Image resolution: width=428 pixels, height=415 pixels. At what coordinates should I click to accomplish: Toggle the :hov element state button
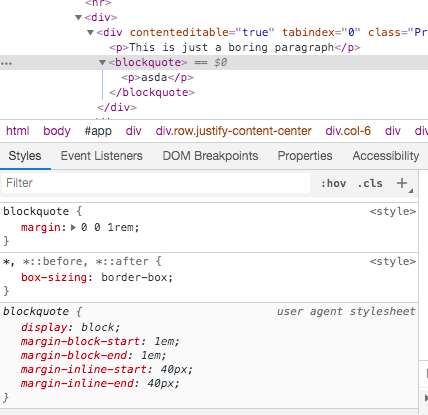click(x=333, y=183)
